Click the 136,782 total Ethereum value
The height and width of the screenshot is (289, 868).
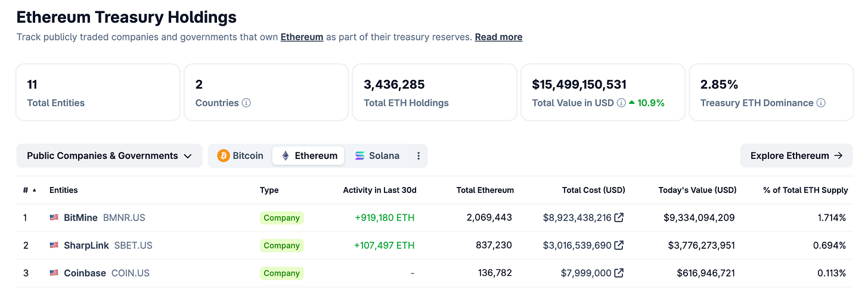[495, 273]
